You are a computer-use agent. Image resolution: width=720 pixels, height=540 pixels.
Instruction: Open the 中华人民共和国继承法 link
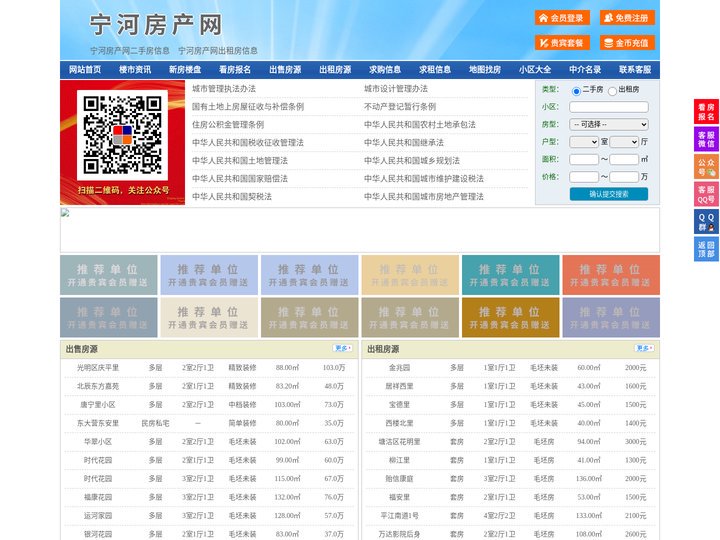pyautogui.click(x=404, y=142)
